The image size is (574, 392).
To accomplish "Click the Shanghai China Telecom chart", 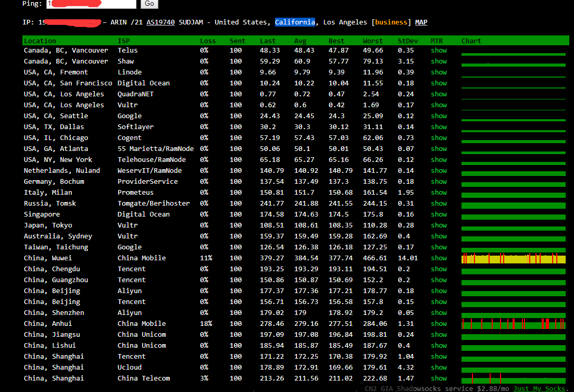I will pyautogui.click(x=513, y=379).
